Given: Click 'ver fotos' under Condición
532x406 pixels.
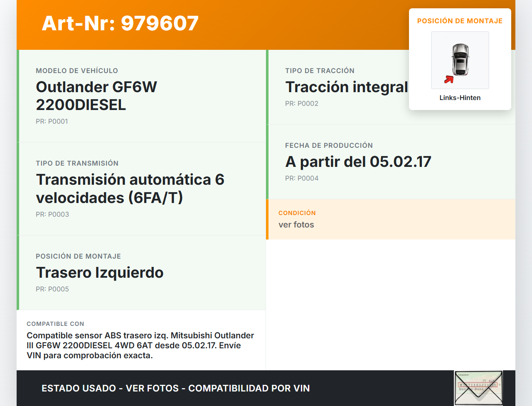Looking at the screenshot, I should pyautogui.click(x=296, y=225).
